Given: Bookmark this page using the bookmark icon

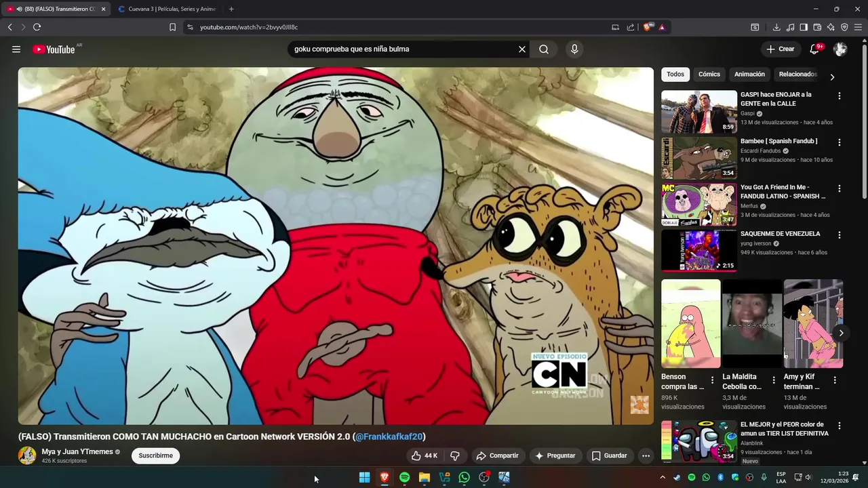Looking at the screenshot, I should click(x=172, y=27).
